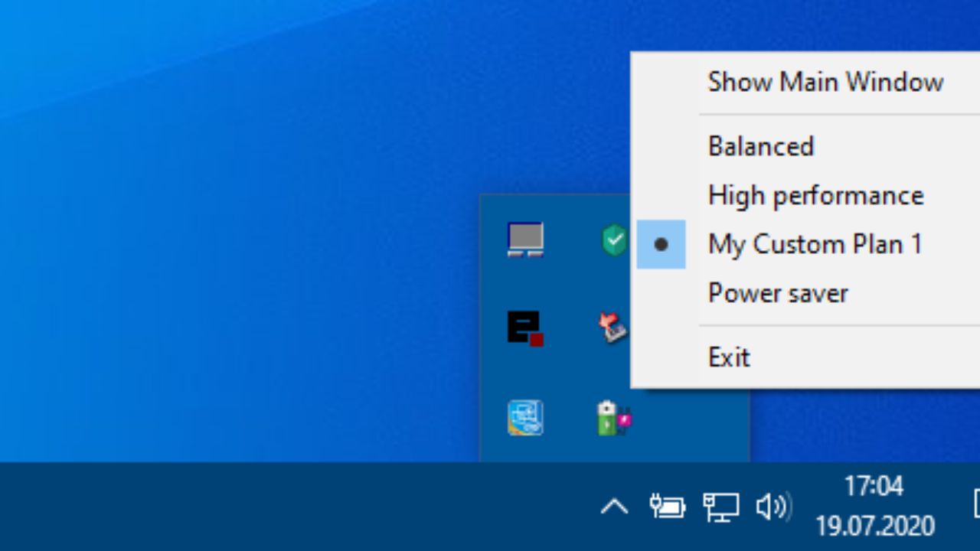This screenshot has height=551, width=980.
Task: Click the monitor tray icon in overflow
Action: pyautogui.click(x=525, y=240)
